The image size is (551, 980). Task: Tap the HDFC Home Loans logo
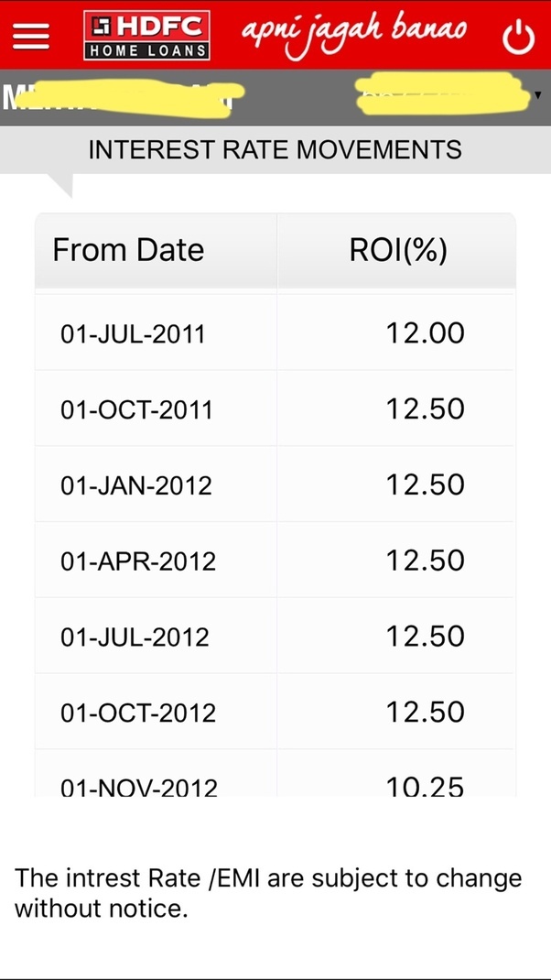(x=146, y=36)
